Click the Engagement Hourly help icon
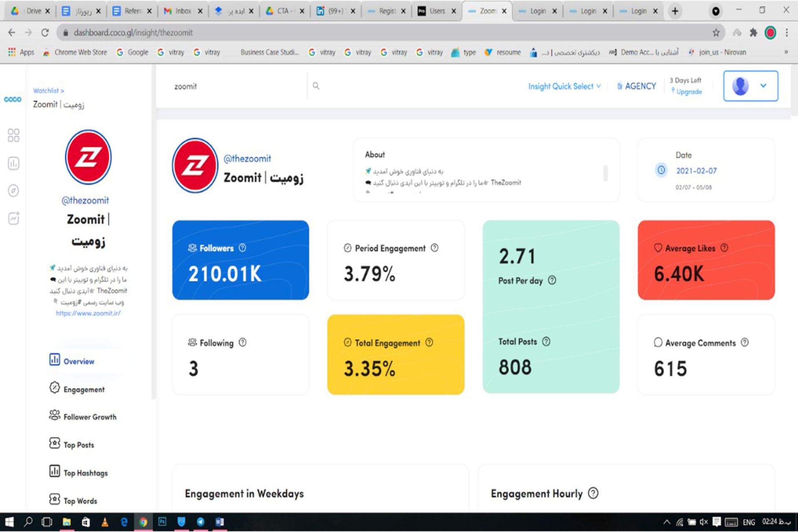The image size is (798, 532). (593, 493)
